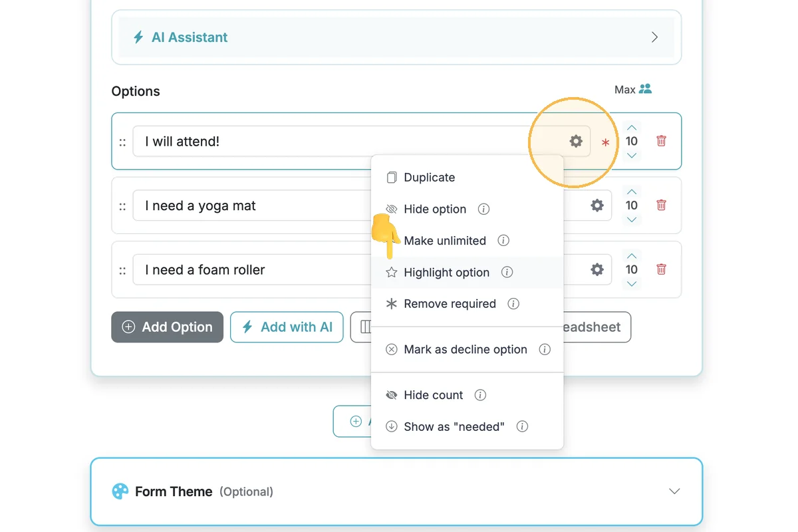
Task: Select "Highlight option" in the menu
Action: pyautogui.click(x=446, y=273)
